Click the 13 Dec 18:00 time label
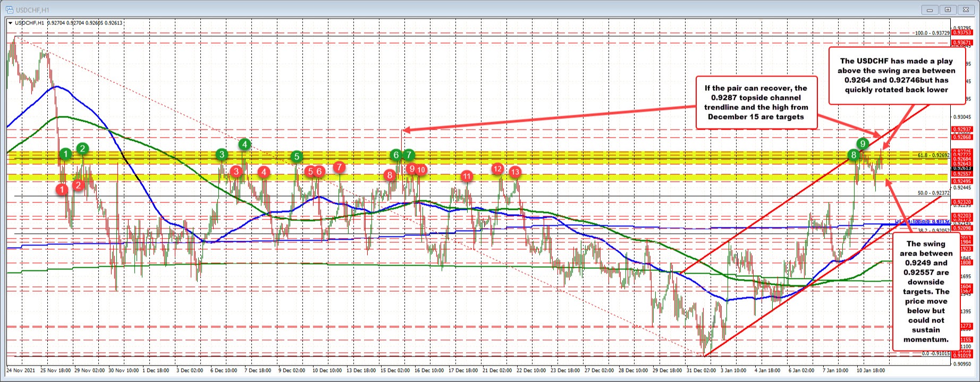Viewport: 980px width, 382px height. pos(361,370)
